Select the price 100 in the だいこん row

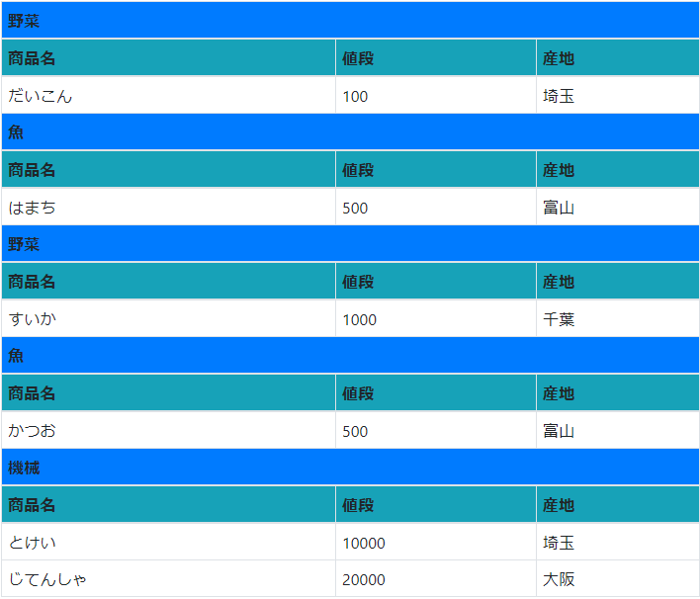point(355,97)
